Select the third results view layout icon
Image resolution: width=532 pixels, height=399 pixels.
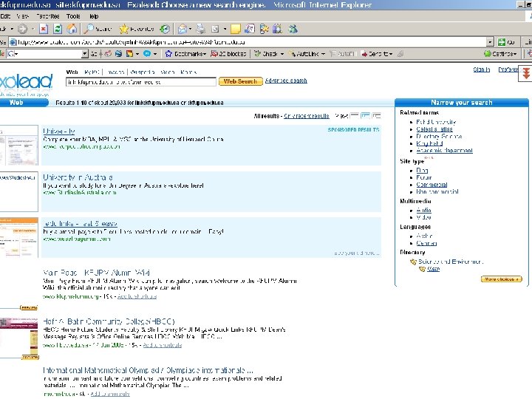pyautogui.click(x=377, y=116)
